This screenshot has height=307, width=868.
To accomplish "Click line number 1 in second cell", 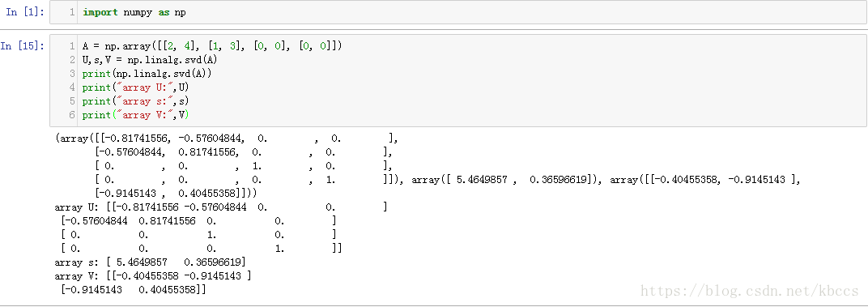I will 72,46.
